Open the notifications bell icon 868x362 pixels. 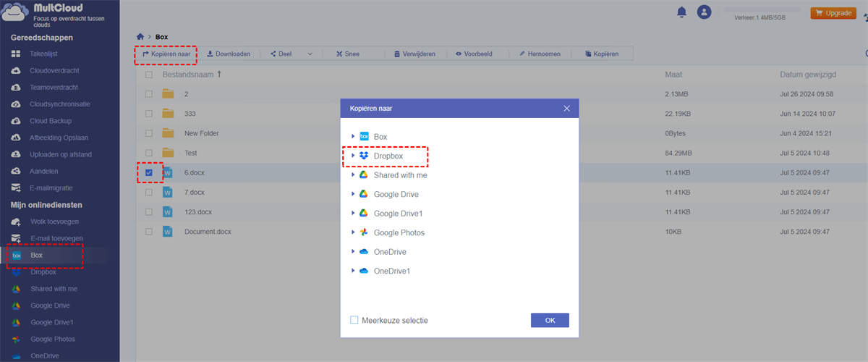click(x=681, y=12)
